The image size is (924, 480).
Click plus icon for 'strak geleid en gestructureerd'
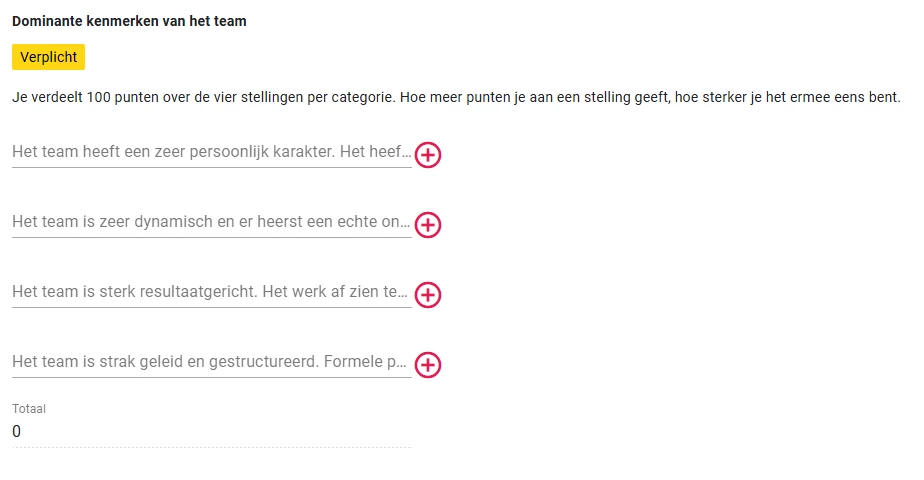(x=428, y=365)
